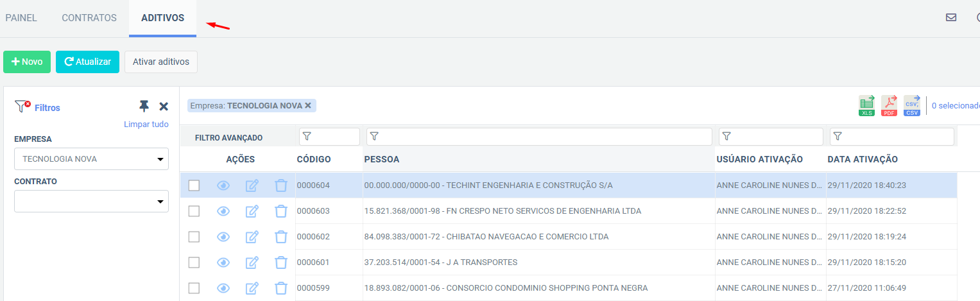View the record 0000601 via eye icon

pyautogui.click(x=223, y=262)
